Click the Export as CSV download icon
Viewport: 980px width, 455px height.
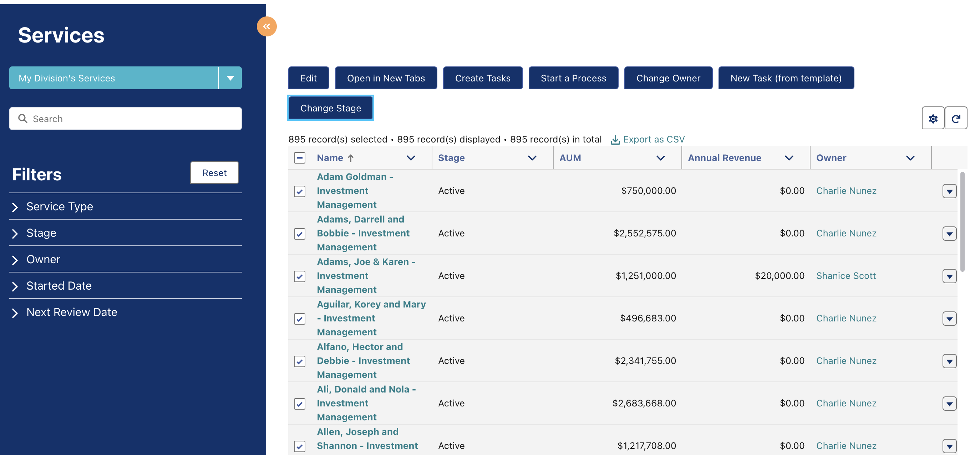[x=615, y=140]
